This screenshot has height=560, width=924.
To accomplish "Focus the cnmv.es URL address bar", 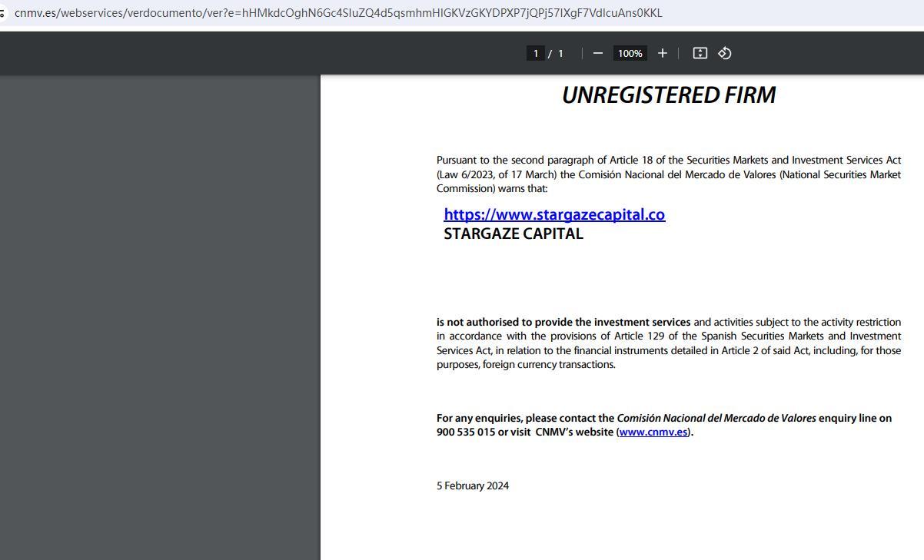I will (x=338, y=13).
